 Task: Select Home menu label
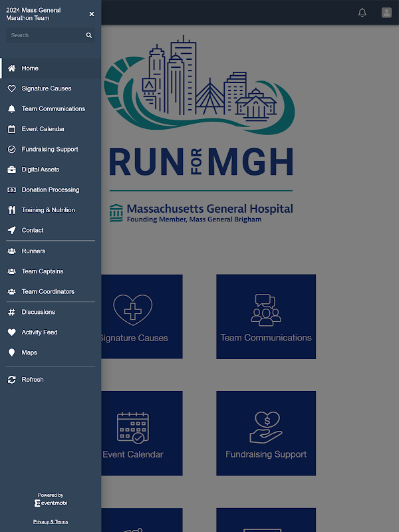pos(30,68)
